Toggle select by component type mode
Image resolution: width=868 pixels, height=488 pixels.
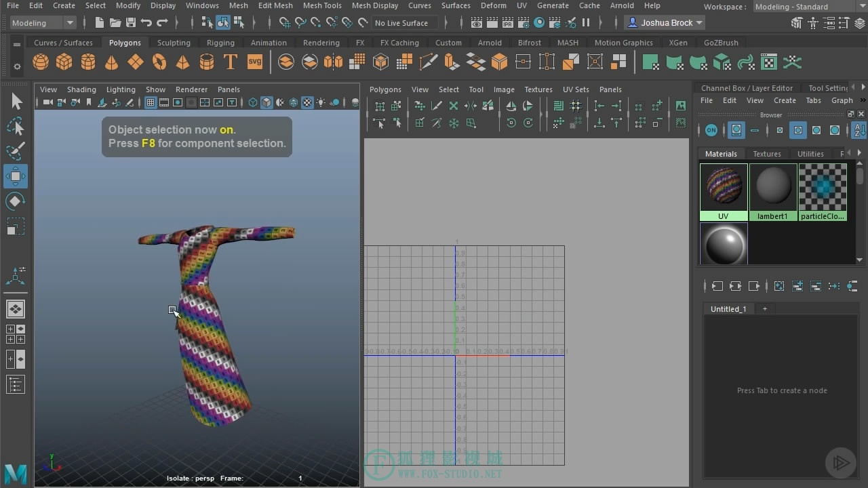[x=239, y=22]
